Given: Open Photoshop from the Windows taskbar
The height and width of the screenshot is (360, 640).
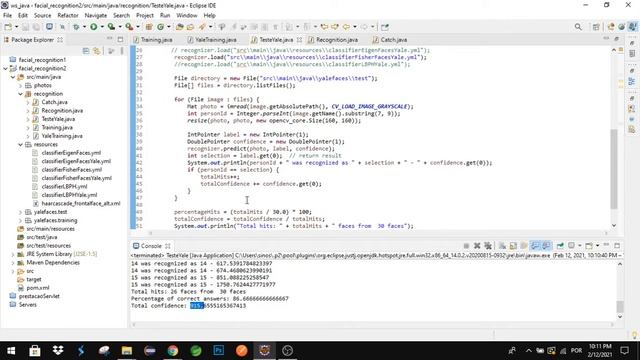Looking at the screenshot, I should pos(219,351).
